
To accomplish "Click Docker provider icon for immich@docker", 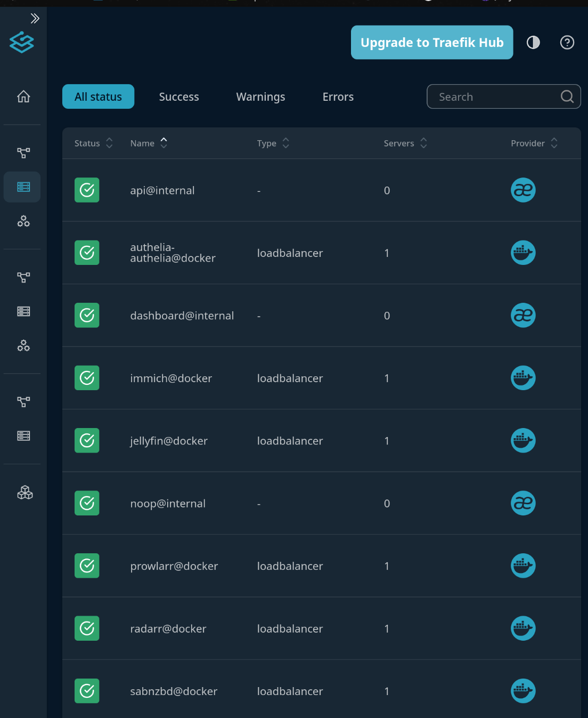I will pyautogui.click(x=523, y=378).
